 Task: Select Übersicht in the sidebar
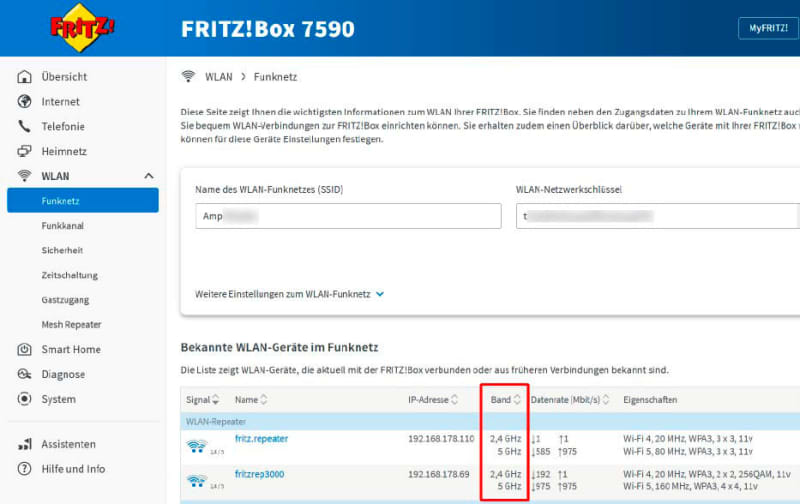[x=64, y=77]
